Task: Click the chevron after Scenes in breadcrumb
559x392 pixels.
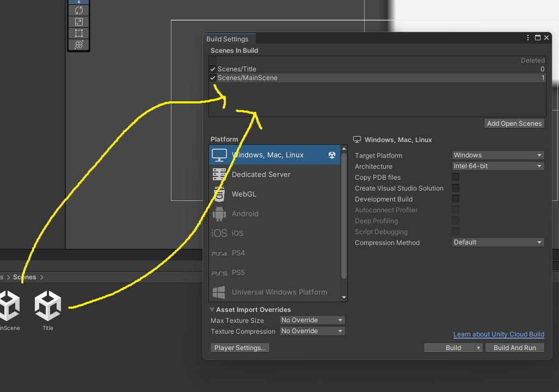Action: point(42,277)
